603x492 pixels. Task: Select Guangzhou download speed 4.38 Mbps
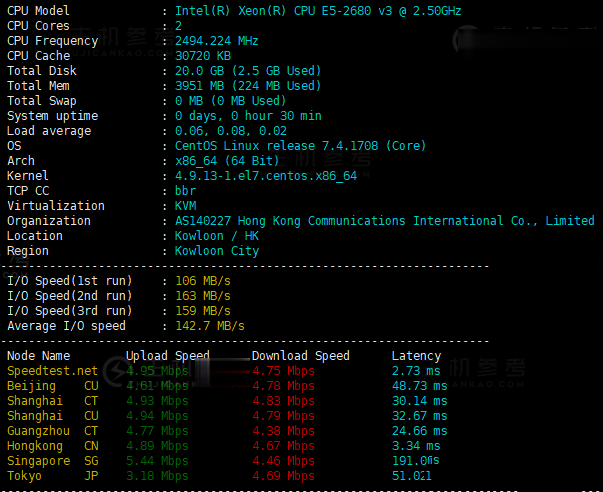(x=283, y=431)
